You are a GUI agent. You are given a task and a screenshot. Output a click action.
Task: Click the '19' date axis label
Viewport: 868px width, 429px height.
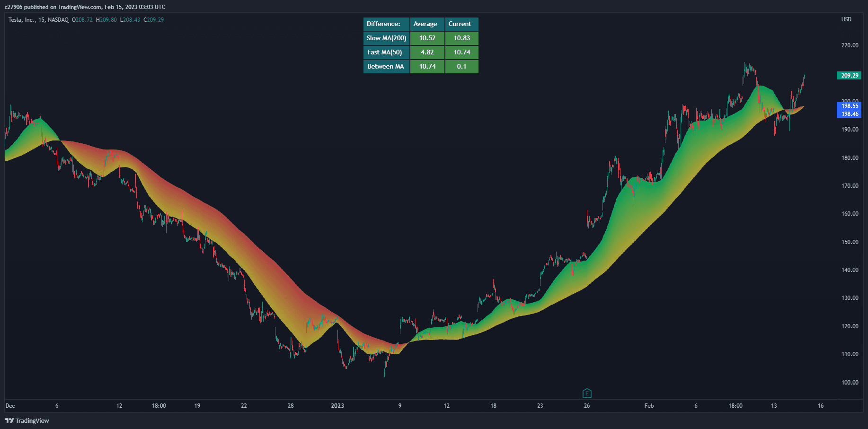[x=197, y=406]
